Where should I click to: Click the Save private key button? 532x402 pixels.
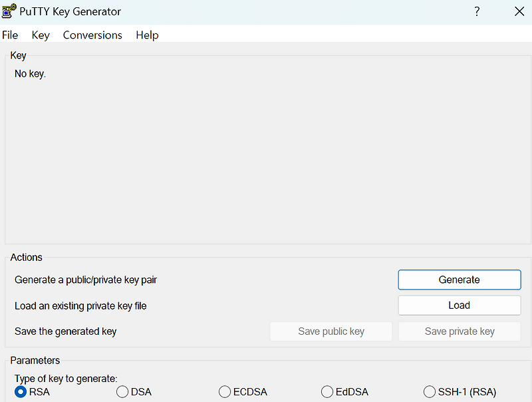[x=459, y=331]
